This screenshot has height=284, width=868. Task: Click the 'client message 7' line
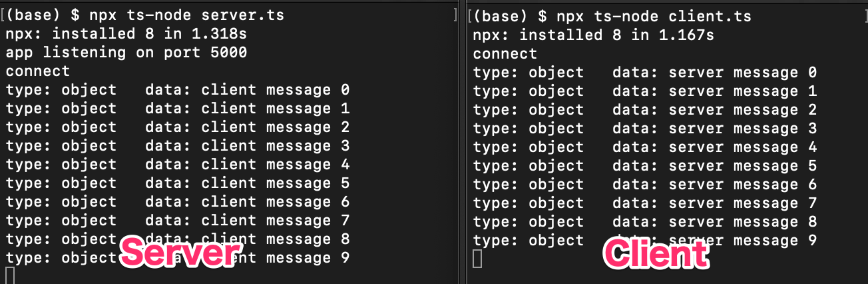pyautogui.click(x=178, y=220)
